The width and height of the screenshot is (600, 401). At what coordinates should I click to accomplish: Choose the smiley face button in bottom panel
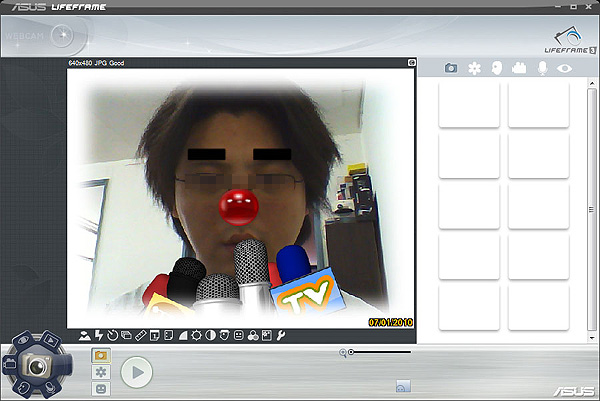tap(101, 389)
